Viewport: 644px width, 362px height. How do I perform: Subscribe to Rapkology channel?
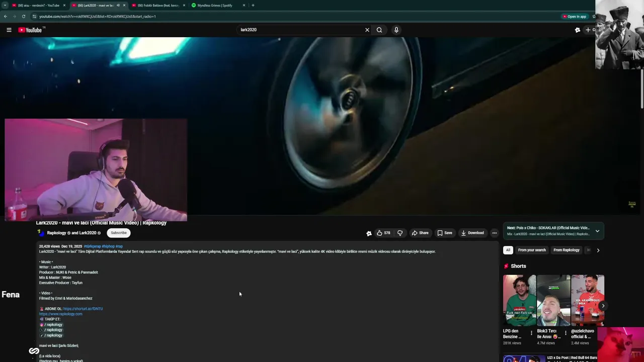pyautogui.click(x=119, y=233)
